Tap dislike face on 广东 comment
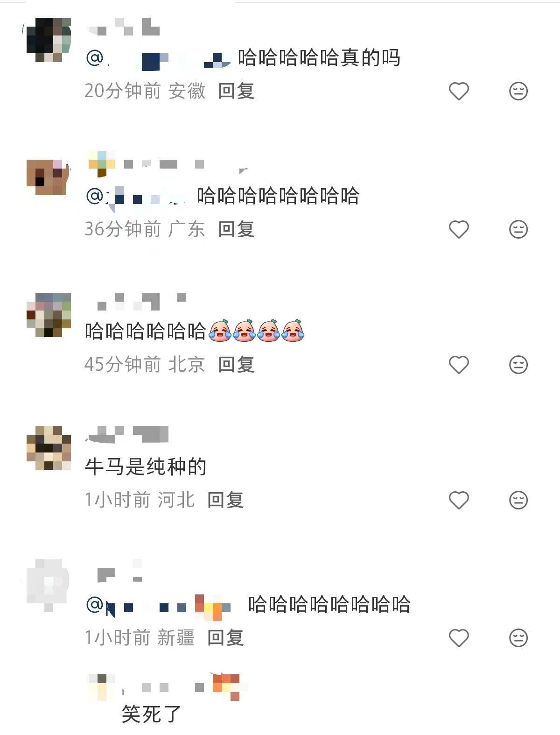This screenshot has height=735, width=560. tap(518, 229)
